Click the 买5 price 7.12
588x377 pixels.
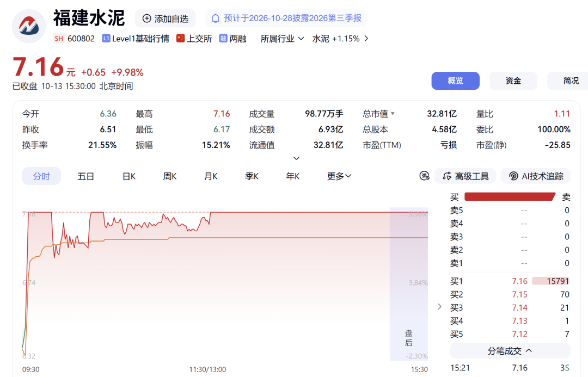(x=519, y=334)
